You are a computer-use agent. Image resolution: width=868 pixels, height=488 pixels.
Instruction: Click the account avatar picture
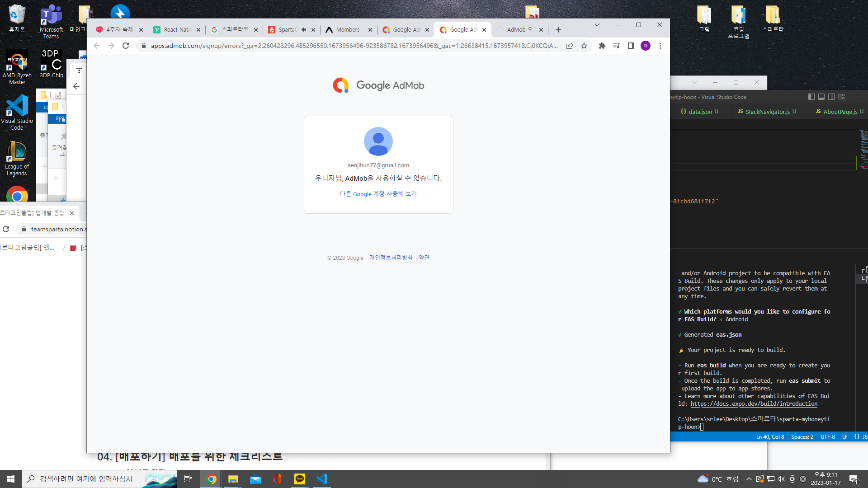coord(378,141)
